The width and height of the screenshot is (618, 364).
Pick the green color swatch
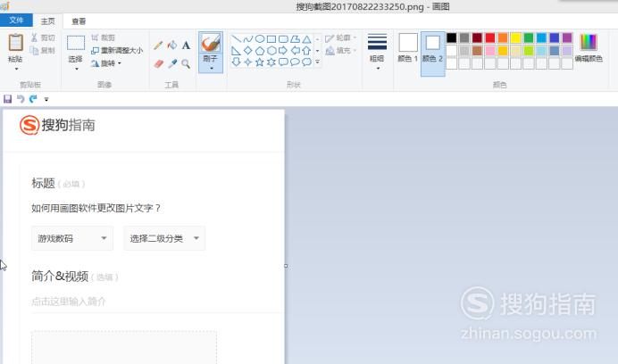click(x=529, y=37)
